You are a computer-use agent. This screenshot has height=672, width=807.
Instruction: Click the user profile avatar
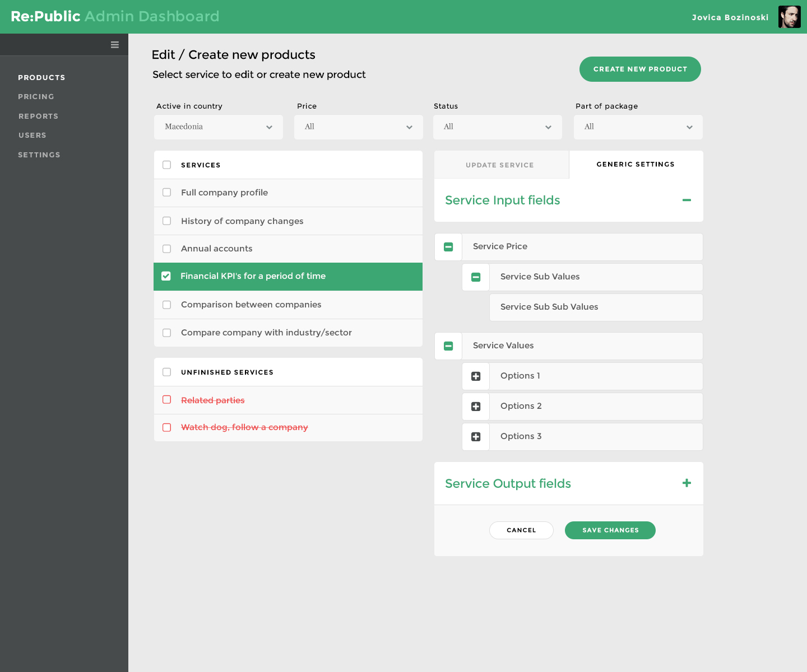click(x=789, y=17)
